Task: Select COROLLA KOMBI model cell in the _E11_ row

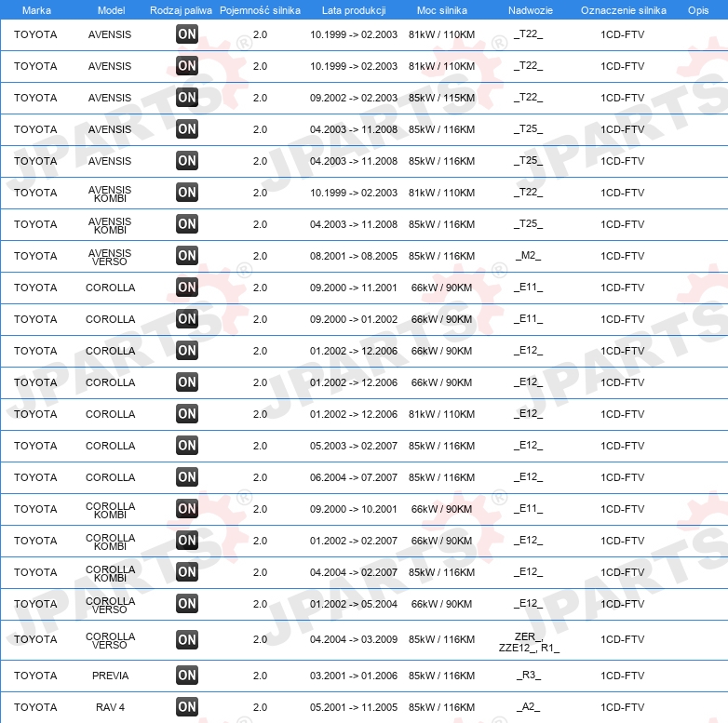Action: pos(110,511)
